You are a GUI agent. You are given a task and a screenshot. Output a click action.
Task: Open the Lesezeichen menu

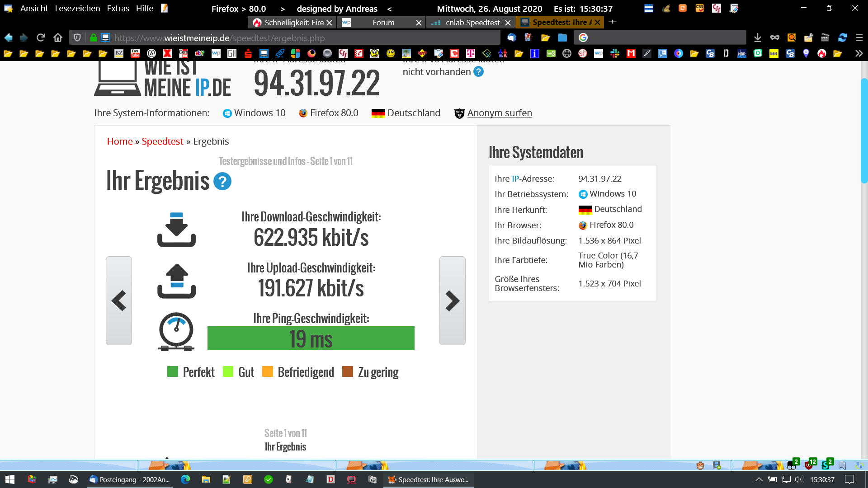pyautogui.click(x=77, y=8)
